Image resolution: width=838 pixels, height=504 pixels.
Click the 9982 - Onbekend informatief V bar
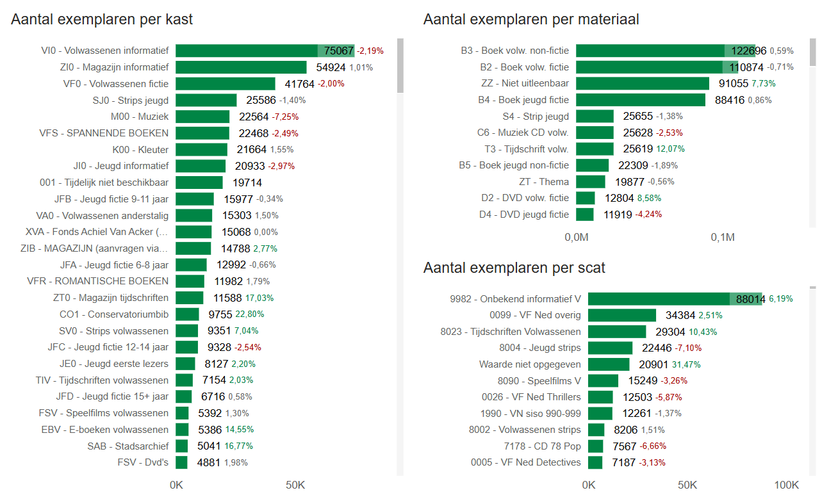point(659,298)
